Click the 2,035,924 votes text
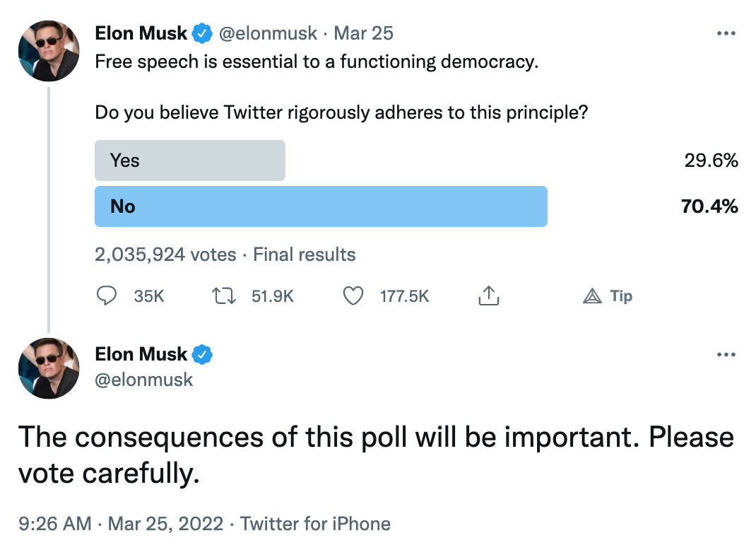The width and height of the screenshot is (756, 550). (165, 254)
